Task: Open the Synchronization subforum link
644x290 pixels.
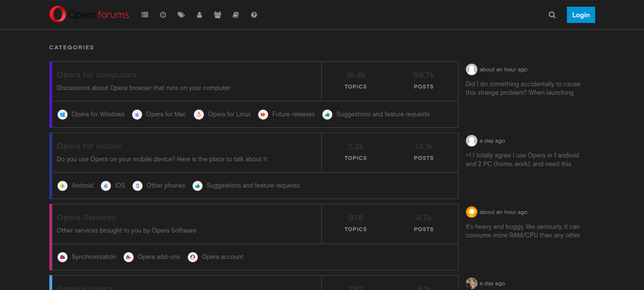Action: 94,257
